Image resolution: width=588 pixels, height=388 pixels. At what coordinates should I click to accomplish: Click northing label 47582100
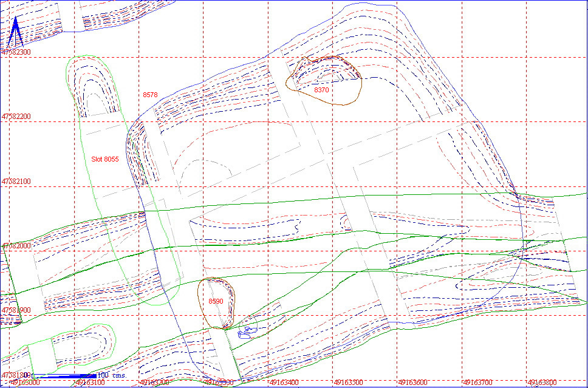tap(16, 182)
